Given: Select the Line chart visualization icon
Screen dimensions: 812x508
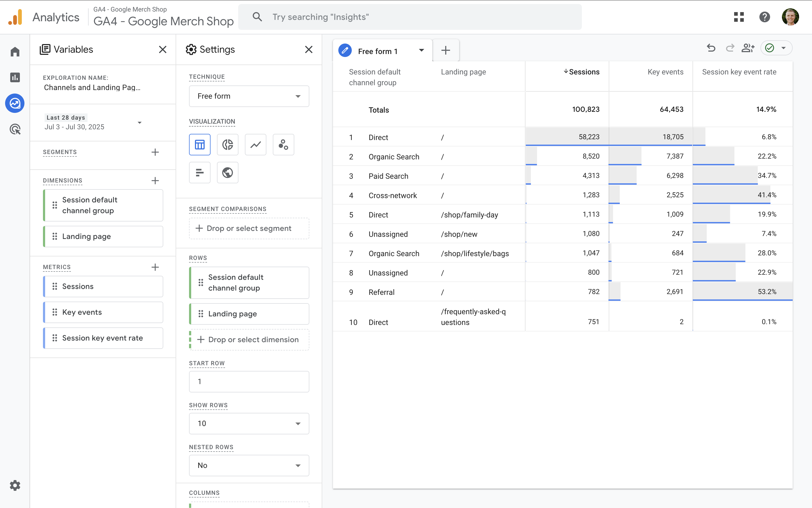Looking at the screenshot, I should click(256, 145).
